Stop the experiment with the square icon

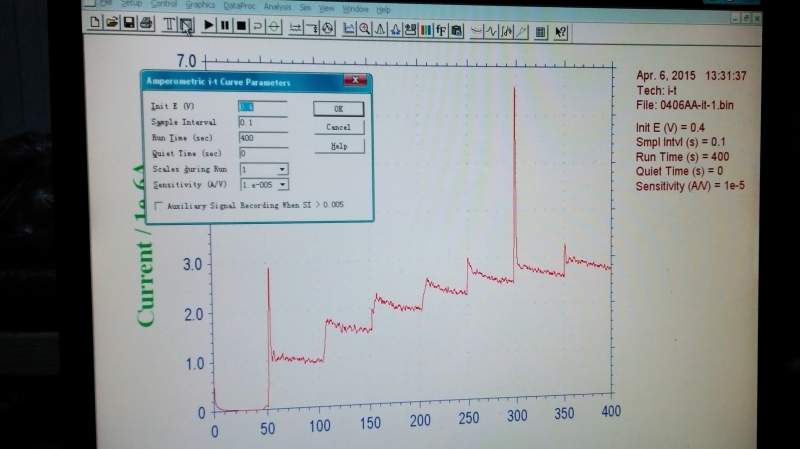(x=241, y=26)
